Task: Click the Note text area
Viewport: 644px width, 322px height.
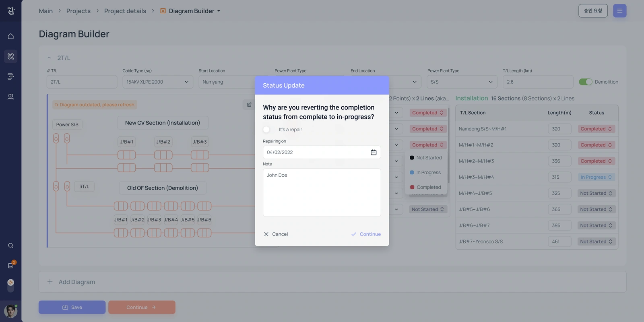Action: click(322, 192)
